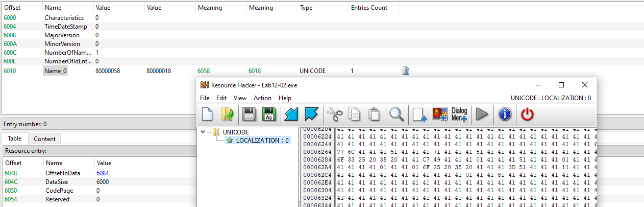Click the New file icon in Resource Hacker
This screenshot has width=644, height=207.
click(x=207, y=114)
